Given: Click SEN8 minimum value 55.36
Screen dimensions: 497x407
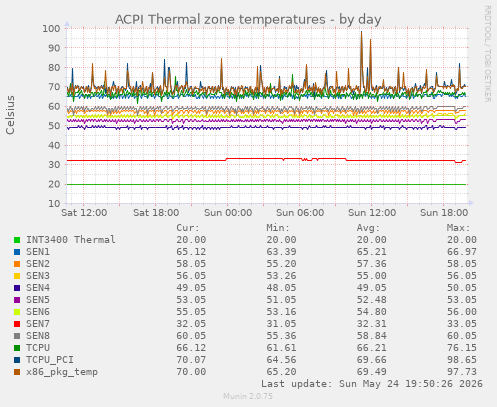Looking at the screenshot, I should (281, 336).
